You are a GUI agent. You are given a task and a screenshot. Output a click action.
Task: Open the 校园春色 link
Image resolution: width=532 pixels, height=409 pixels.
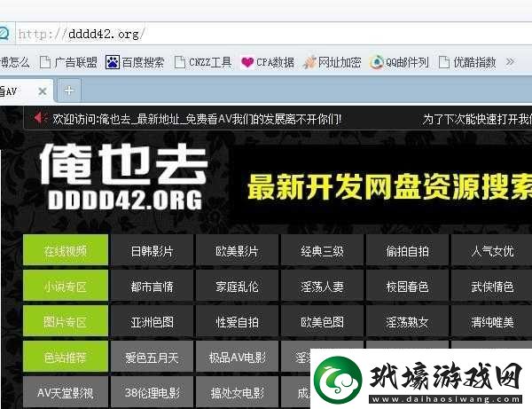point(407,287)
